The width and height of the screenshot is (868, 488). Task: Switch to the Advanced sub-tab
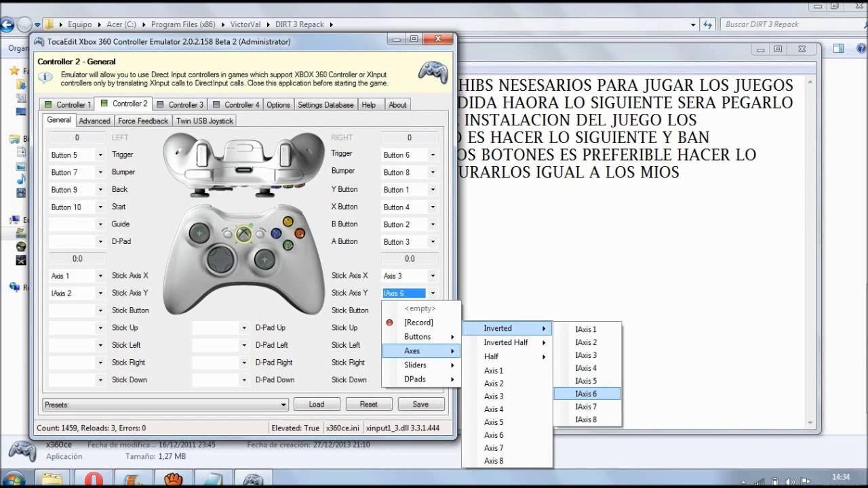(94, 121)
